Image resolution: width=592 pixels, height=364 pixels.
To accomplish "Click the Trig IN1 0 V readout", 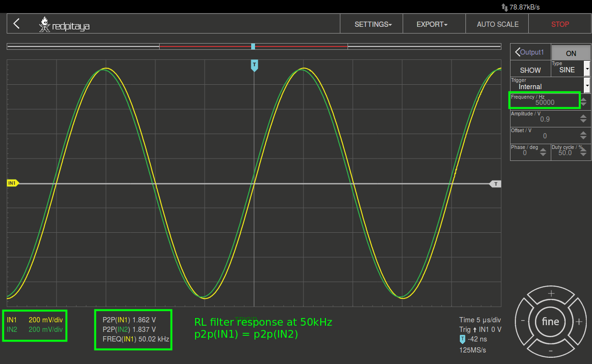I will point(480,330).
